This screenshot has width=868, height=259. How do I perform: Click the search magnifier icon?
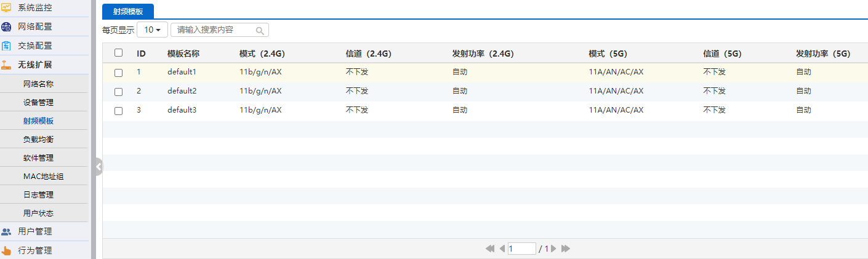tap(260, 30)
